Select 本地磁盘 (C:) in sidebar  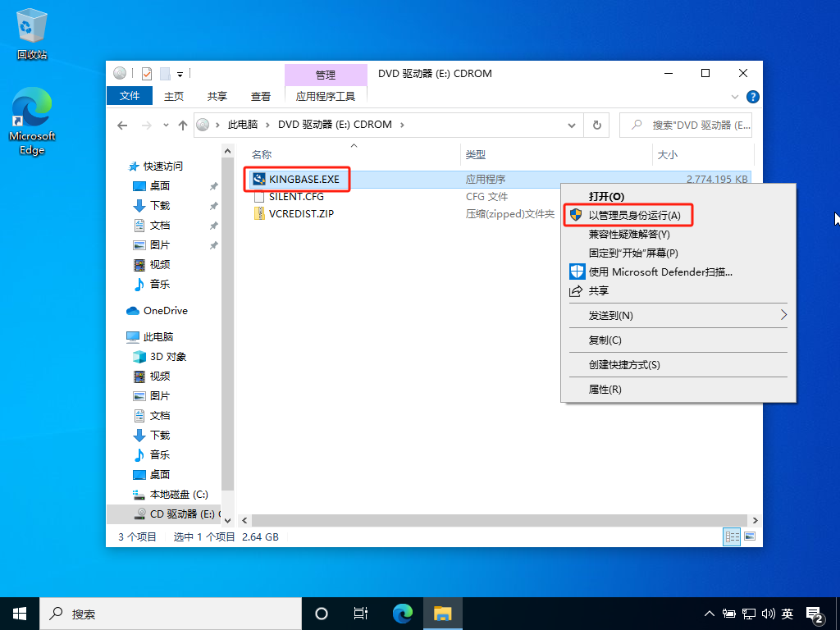178,495
